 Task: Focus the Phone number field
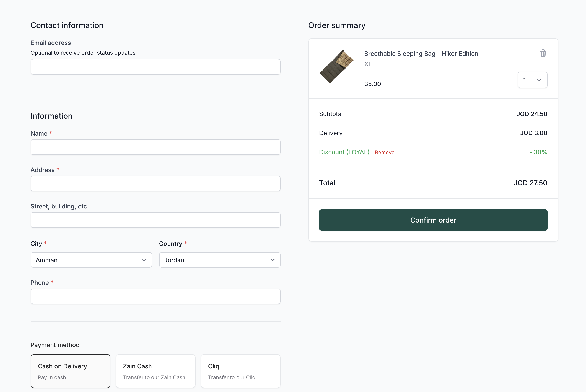(155, 296)
